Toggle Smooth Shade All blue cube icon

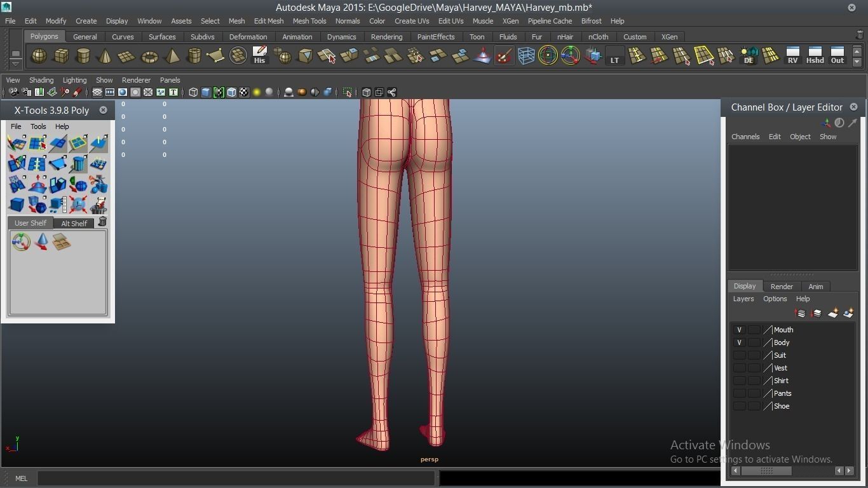click(206, 92)
